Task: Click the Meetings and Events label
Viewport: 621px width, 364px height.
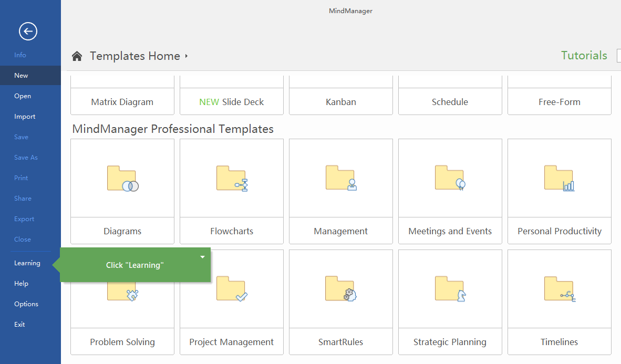Action: pyautogui.click(x=450, y=231)
